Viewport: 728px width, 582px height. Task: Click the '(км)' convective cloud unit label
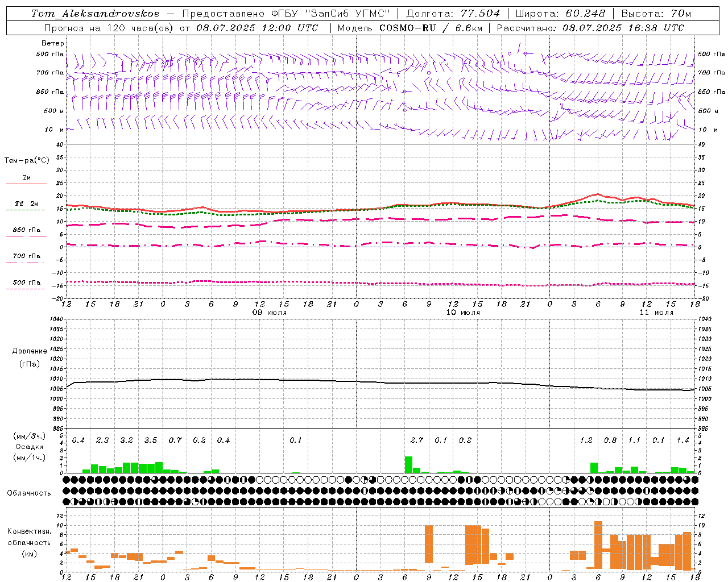[29, 554]
